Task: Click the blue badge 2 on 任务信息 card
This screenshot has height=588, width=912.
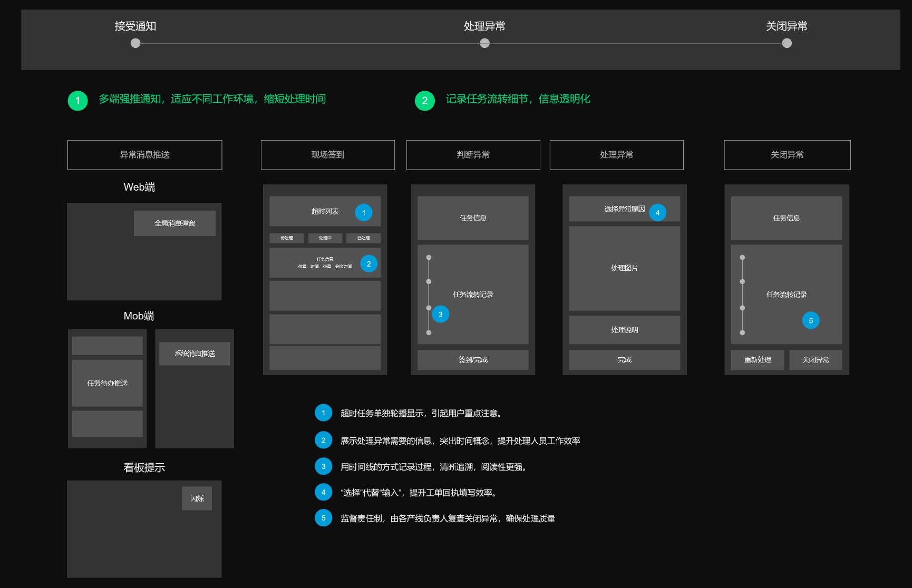Action: click(x=369, y=263)
